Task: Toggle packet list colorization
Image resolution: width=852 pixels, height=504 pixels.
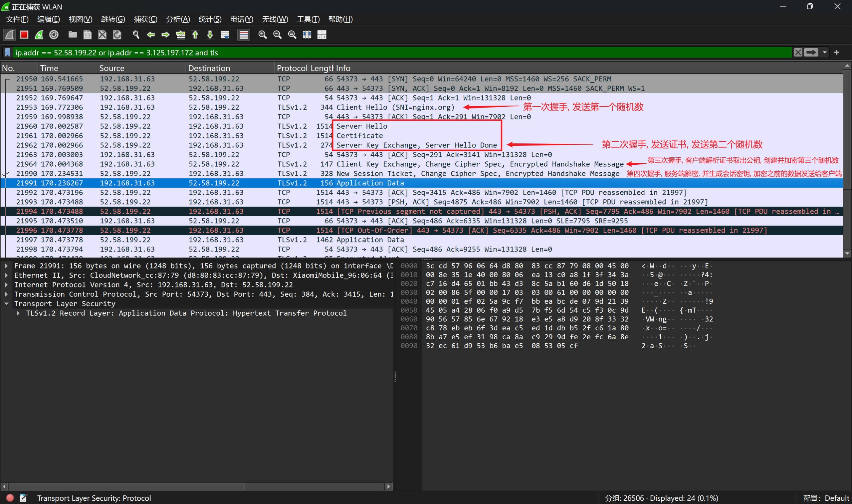Action: (244, 35)
